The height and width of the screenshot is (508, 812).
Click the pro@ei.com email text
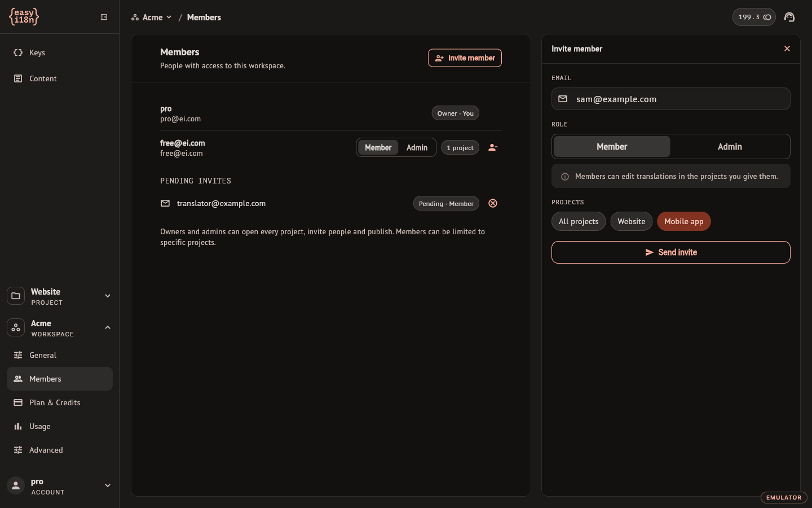click(180, 119)
